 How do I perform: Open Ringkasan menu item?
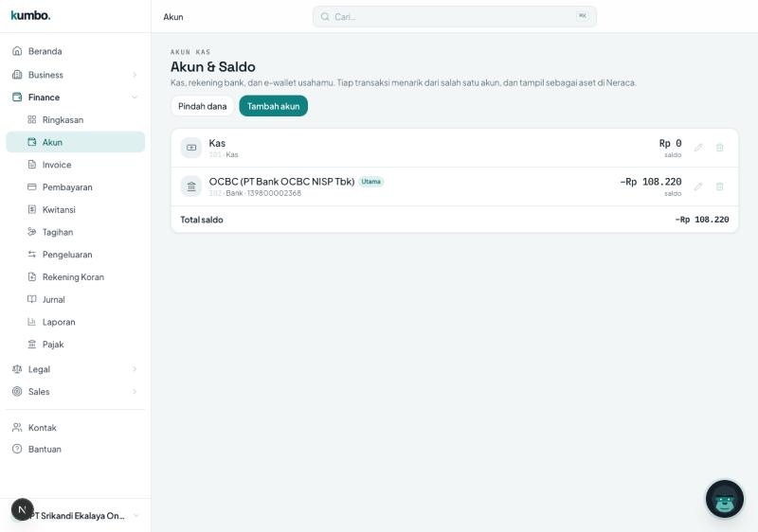76,119
